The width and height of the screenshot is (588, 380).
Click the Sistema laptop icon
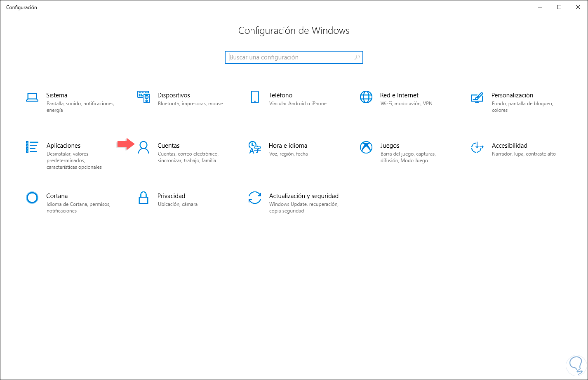32,97
